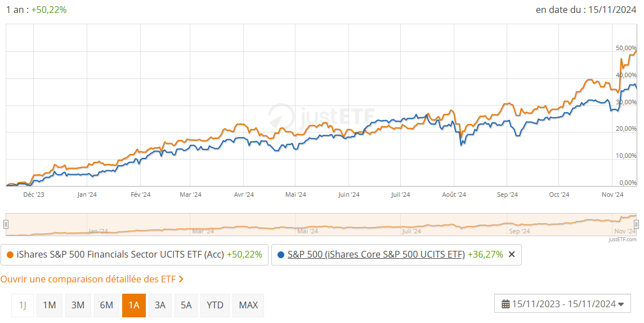Click +36,27% value in S&P 500 legend
644x323 pixels.
(485, 255)
